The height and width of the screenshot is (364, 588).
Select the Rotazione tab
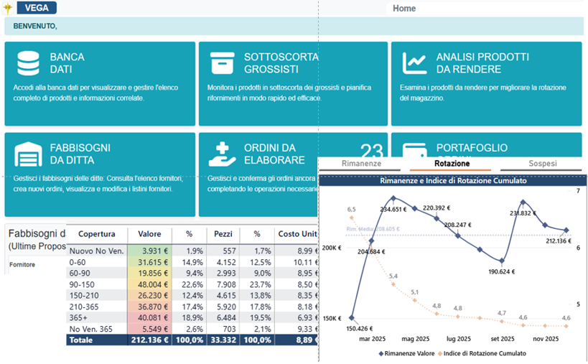452,164
